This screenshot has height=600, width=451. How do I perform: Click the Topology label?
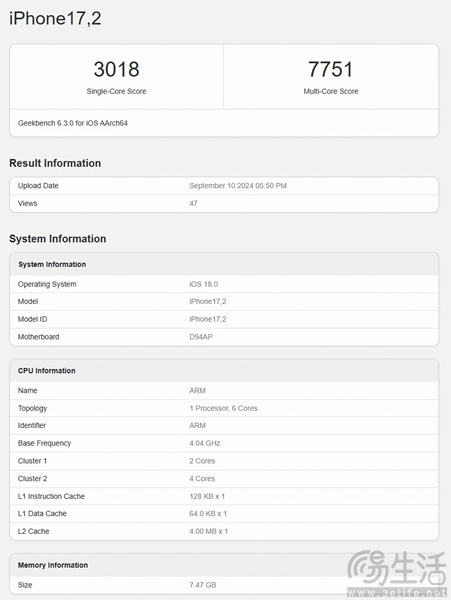(33, 408)
